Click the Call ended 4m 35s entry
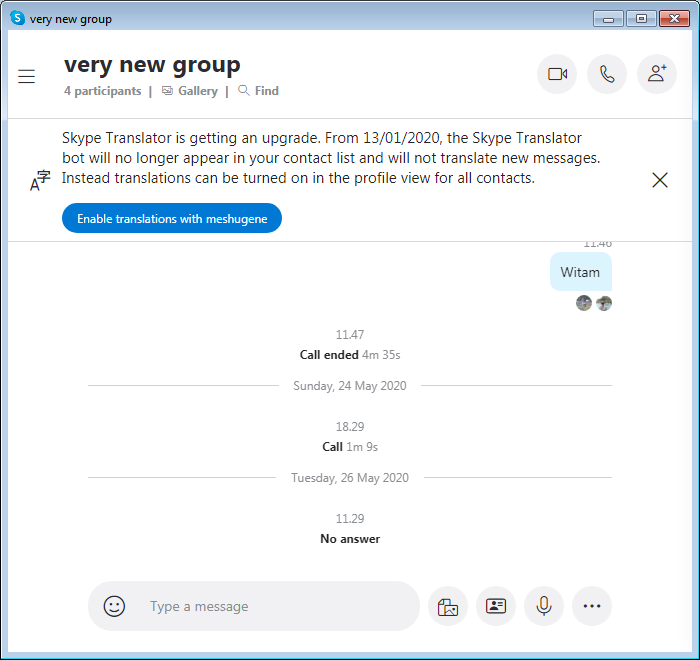The width and height of the screenshot is (700, 660). (350, 355)
